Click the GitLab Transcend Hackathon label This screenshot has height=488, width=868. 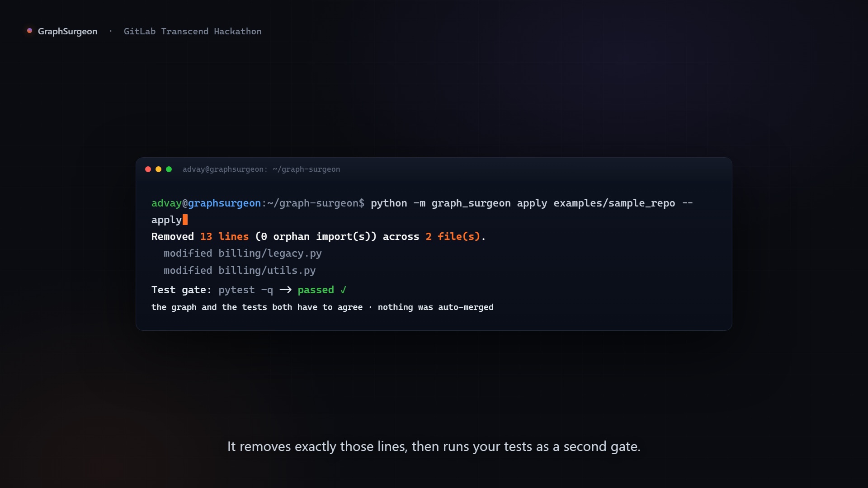[x=193, y=31]
